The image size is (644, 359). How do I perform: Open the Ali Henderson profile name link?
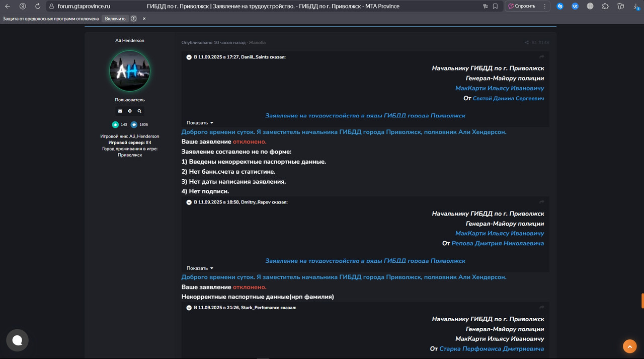[130, 40]
